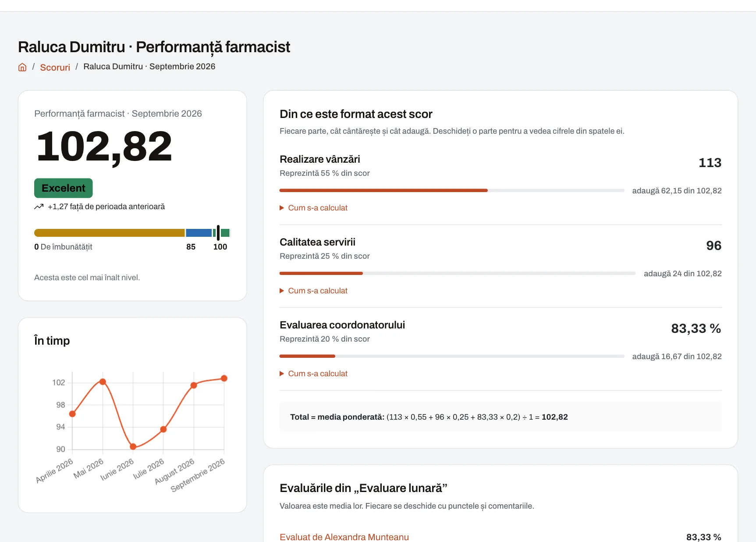Select the Iulie 2026 chart point
756x542 pixels.
pos(163,429)
